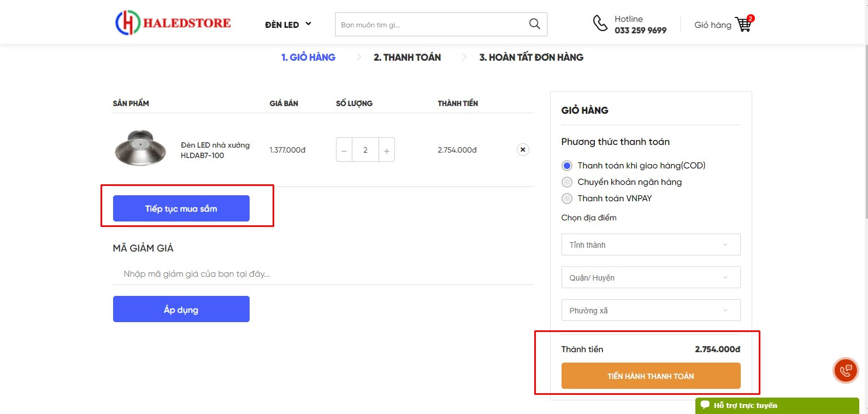868x414 pixels.
Task: Decrease quantity with the minus button
Action: click(344, 150)
